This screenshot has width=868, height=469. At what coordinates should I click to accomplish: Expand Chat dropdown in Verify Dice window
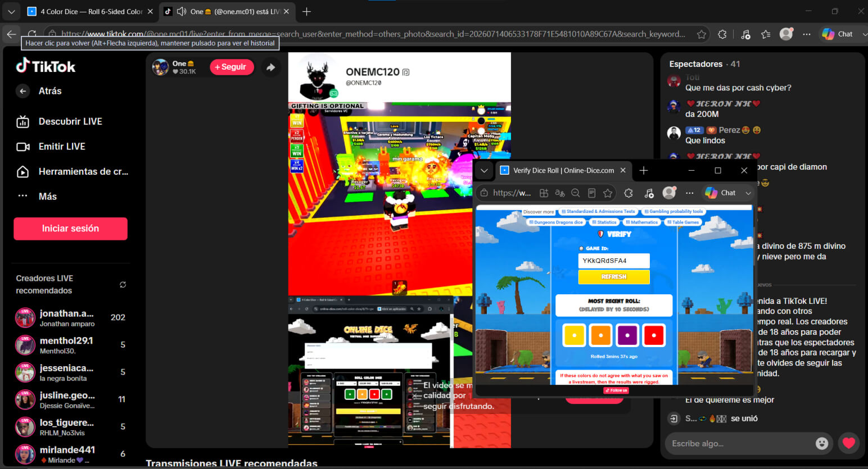748,193
